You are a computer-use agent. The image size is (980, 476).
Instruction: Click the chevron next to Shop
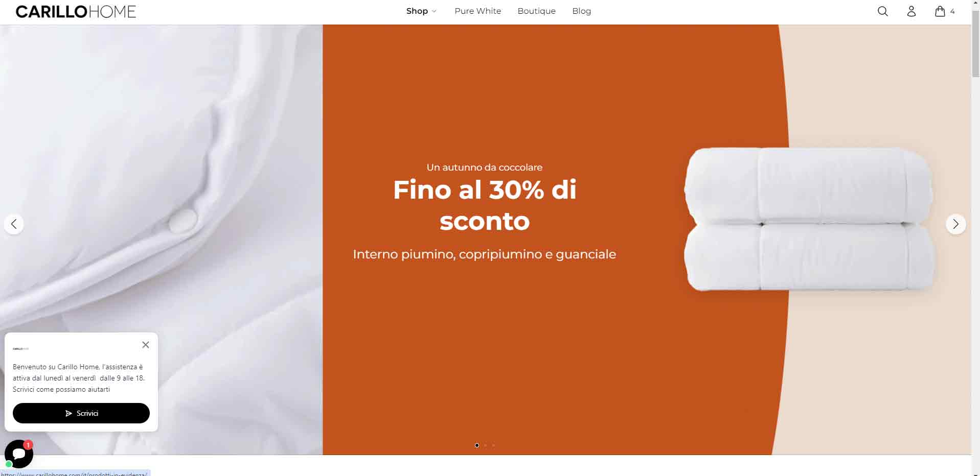(434, 11)
